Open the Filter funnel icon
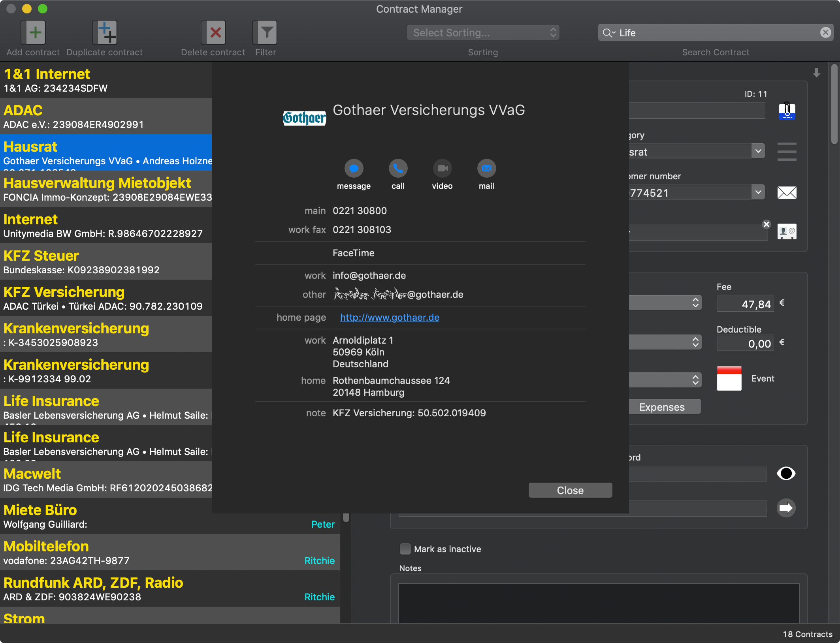840x643 pixels. point(265,32)
